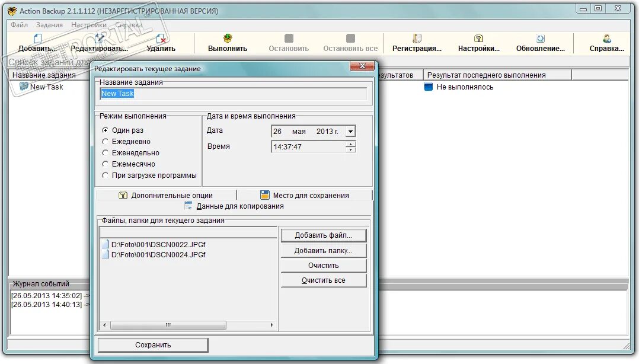
Task: Click the Результат последнего выполнения column header
Action: [497, 75]
